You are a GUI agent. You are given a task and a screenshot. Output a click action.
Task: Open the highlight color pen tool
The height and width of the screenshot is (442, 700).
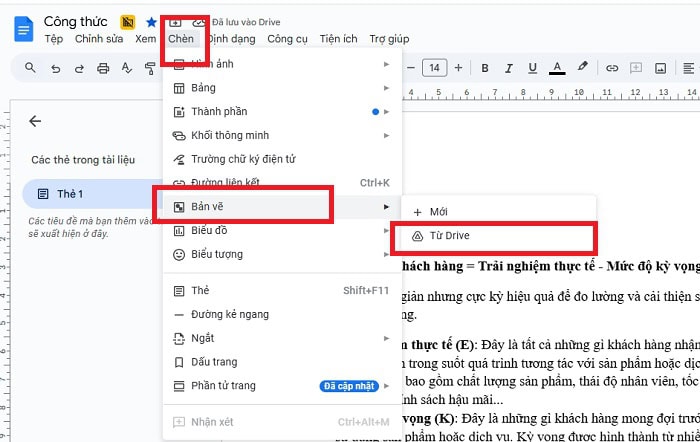(x=583, y=68)
